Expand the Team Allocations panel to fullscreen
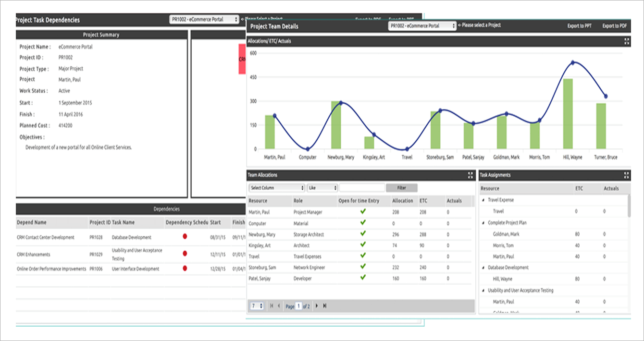 [470, 175]
